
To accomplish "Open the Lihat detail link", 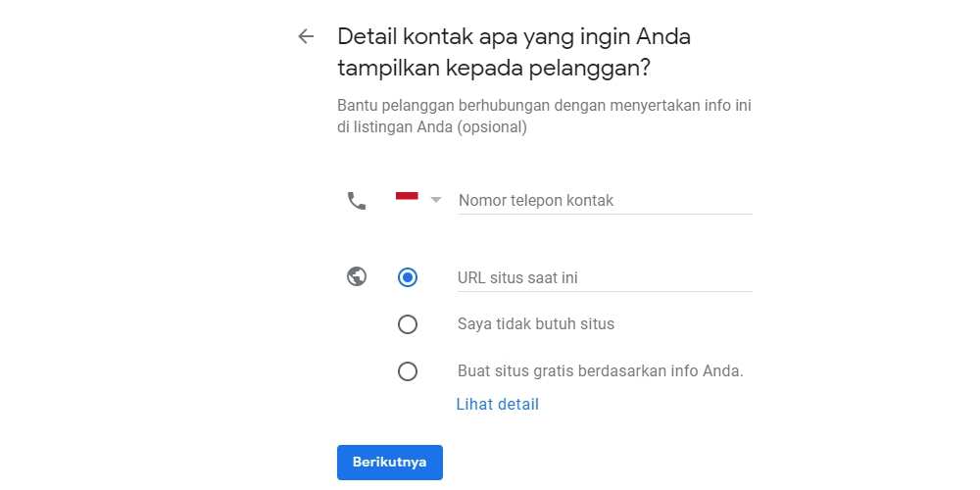I will tap(498, 405).
